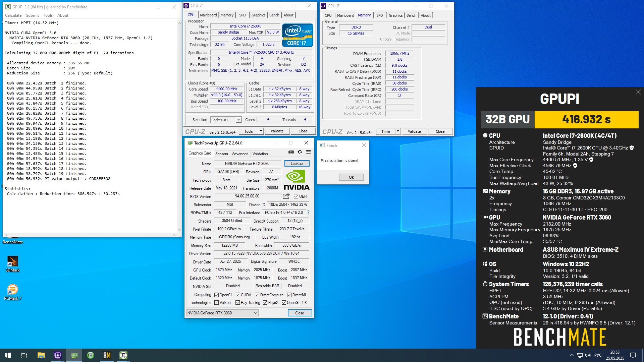
Task: Toggle the PhysX checkbox
Action: 265,303
